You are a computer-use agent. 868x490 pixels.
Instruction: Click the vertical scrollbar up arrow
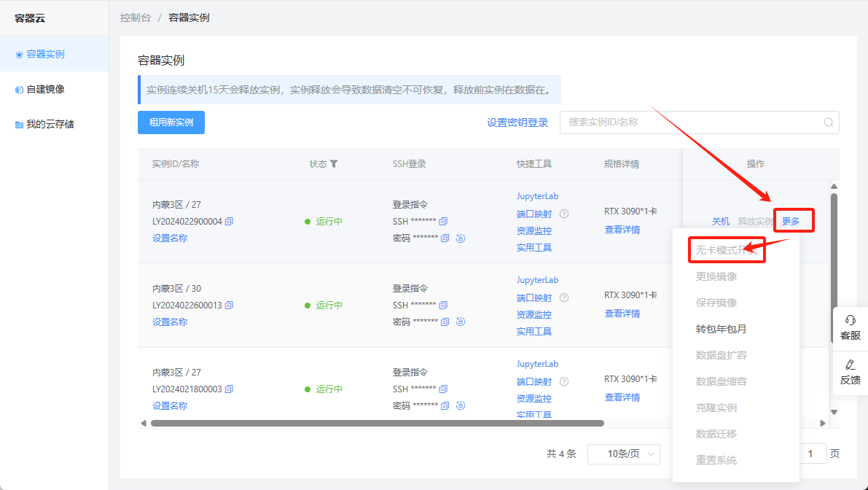tap(834, 186)
